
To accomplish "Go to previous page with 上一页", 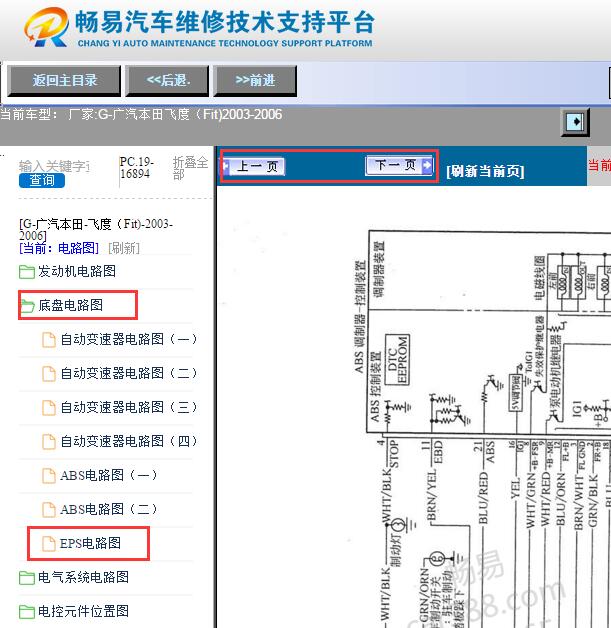I will [x=254, y=166].
